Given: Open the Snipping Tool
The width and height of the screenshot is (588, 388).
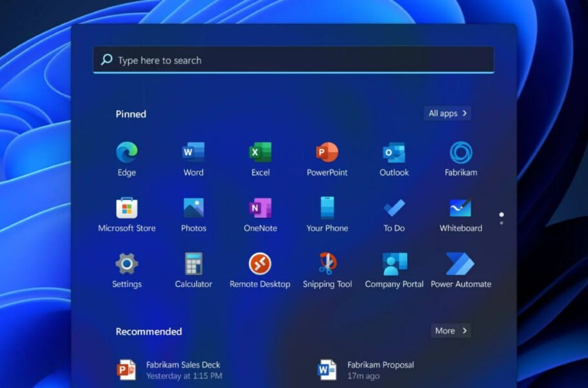Looking at the screenshot, I should coord(327,270).
